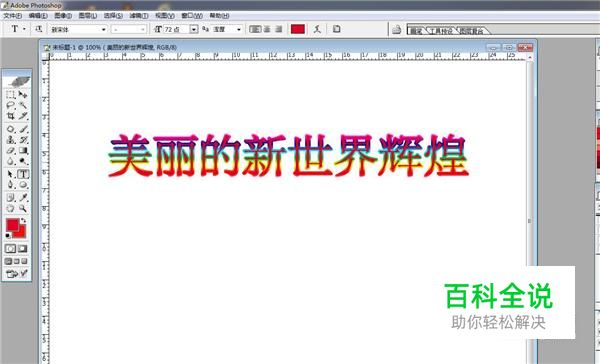The height and width of the screenshot is (364, 600).
Task: Open the 编辑(E) menu
Action: click(38, 16)
